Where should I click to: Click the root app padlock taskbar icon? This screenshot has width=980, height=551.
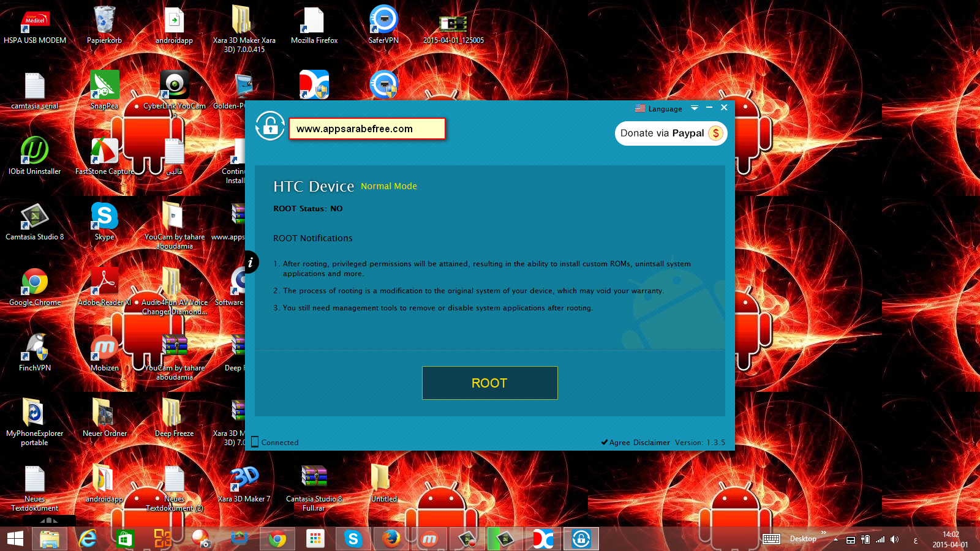coord(581,539)
